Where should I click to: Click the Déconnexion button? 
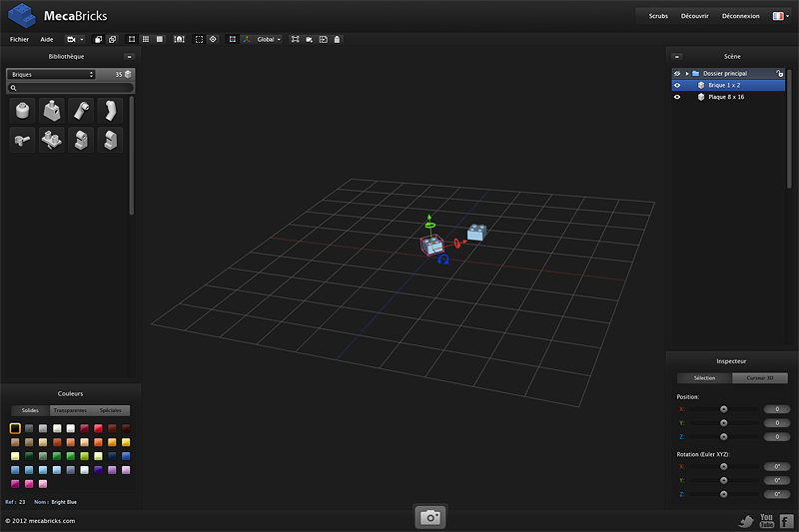(x=740, y=16)
